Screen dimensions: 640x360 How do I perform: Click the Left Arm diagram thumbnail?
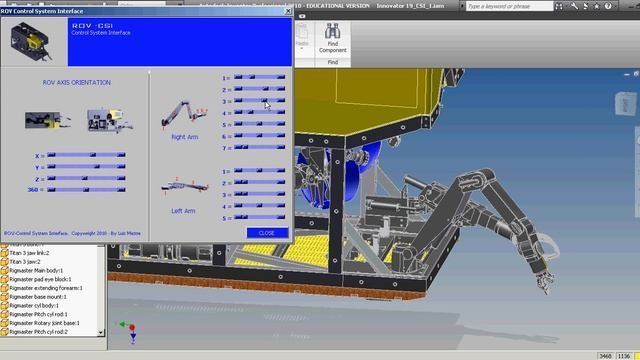point(184,186)
